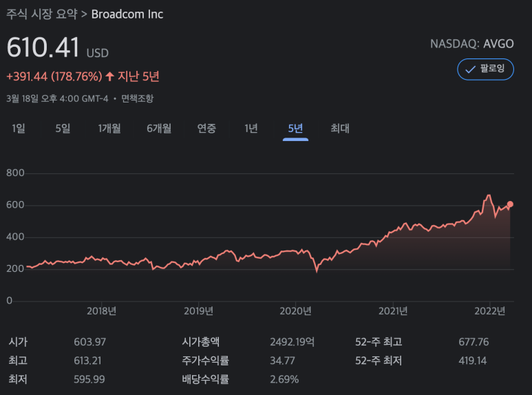Click the 3월 18일 오후 4:00 GMT-4 timestamp
This screenshot has width=532, height=395.
coord(57,98)
